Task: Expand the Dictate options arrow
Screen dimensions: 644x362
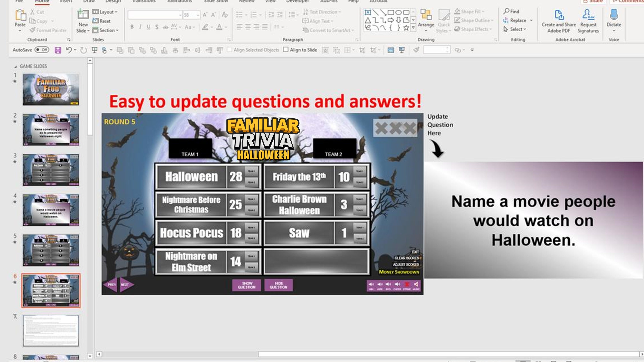Action: [x=614, y=30]
